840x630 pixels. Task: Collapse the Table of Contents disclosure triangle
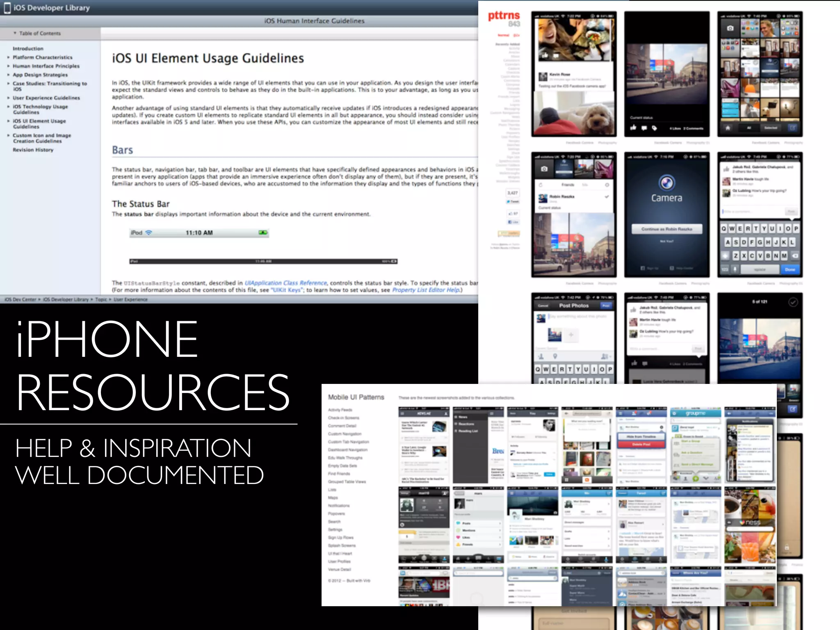15,33
